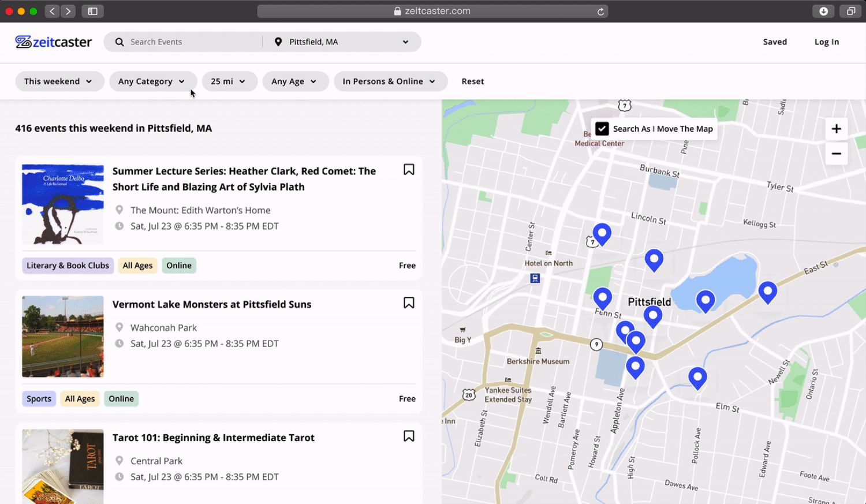Bookmark the Vermont Lake Monsters event
The width and height of the screenshot is (866, 504).
(409, 303)
